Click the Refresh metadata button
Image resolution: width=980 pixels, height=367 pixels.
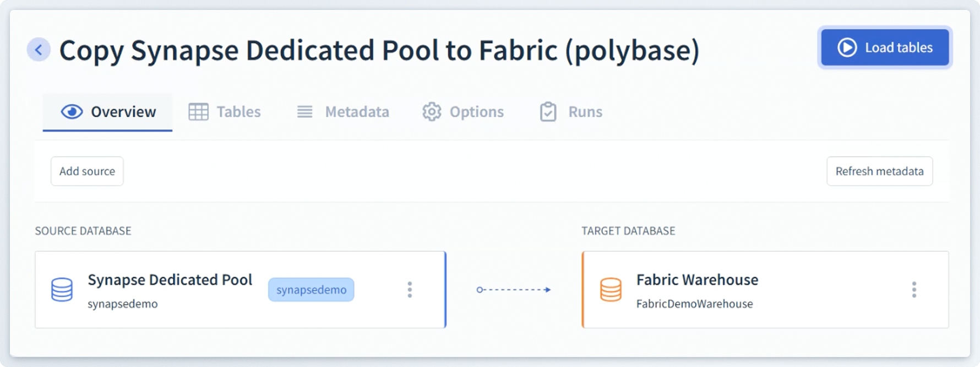pos(879,171)
